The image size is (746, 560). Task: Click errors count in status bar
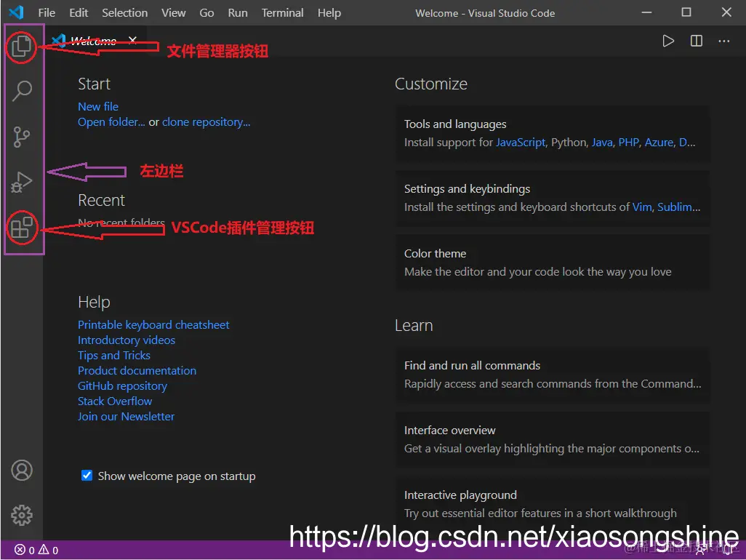coord(24,550)
